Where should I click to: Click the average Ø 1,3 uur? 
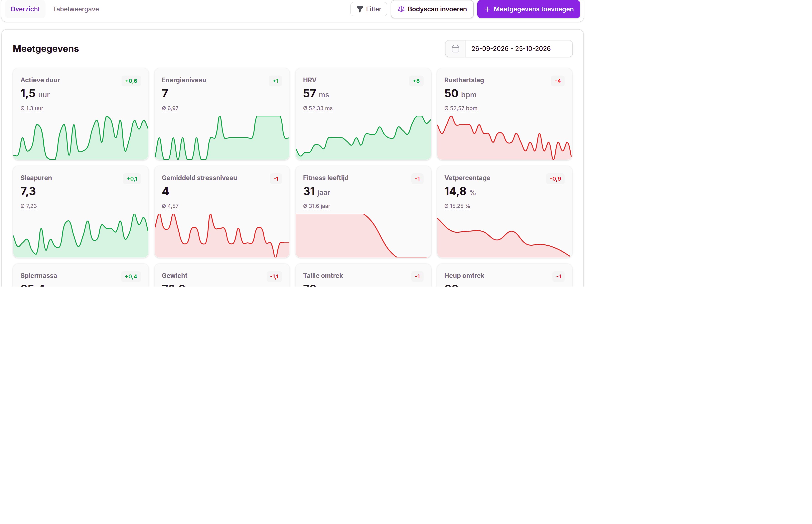coord(32,108)
